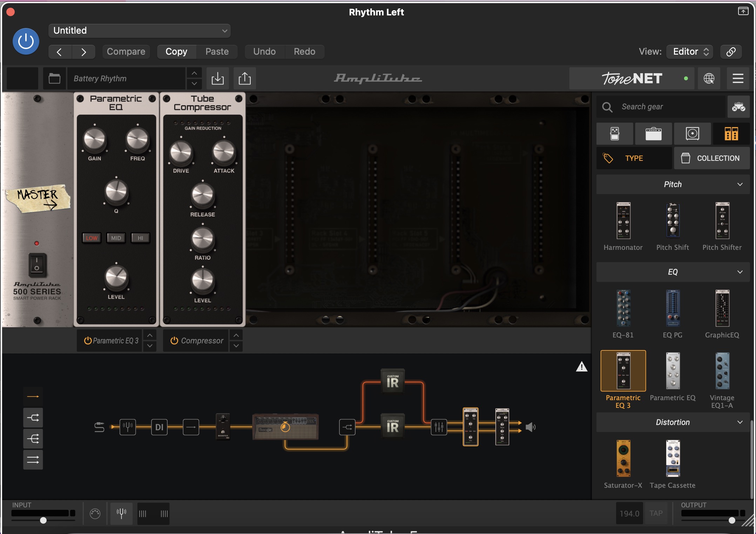Select the Harmonator rack unit
Viewport: 756px width, 534px height.
point(623,226)
